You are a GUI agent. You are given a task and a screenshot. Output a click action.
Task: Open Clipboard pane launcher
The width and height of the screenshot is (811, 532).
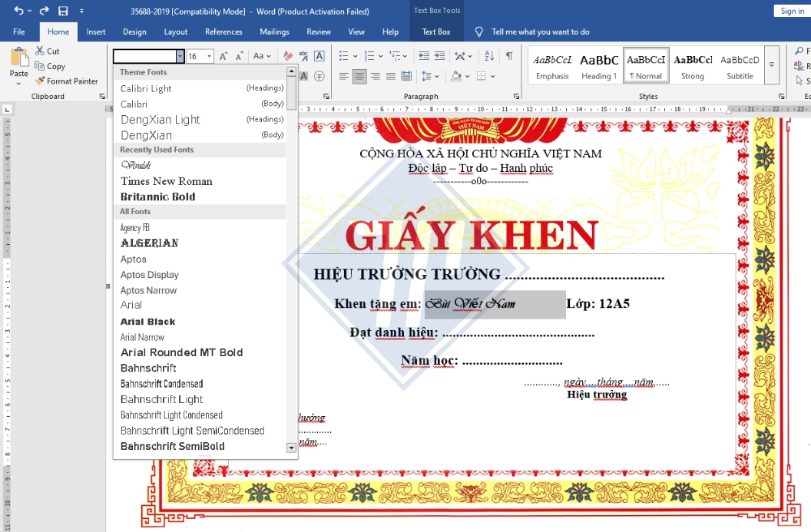click(102, 96)
